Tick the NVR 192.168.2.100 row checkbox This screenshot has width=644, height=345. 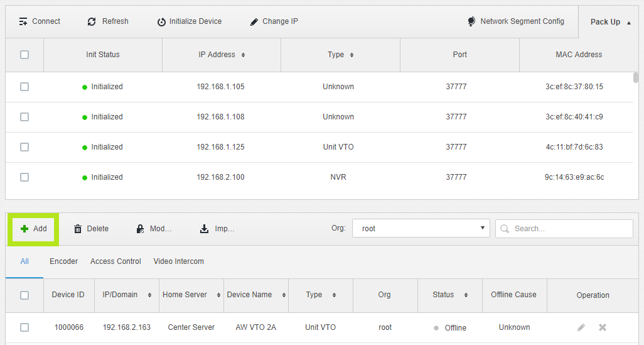(24, 177)
